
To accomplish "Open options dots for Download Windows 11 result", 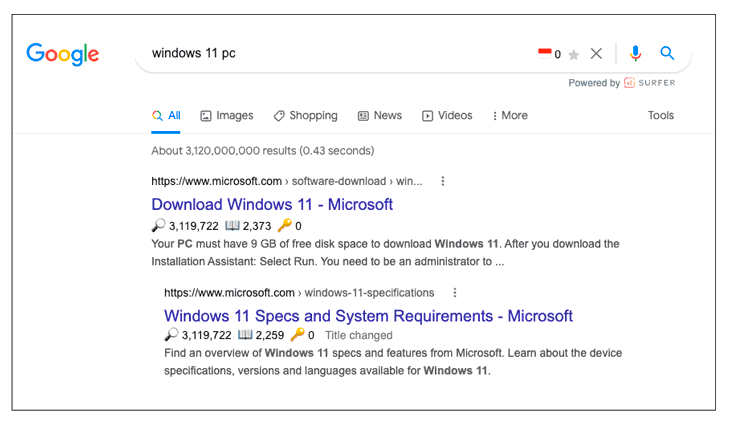I will (443, 181).
